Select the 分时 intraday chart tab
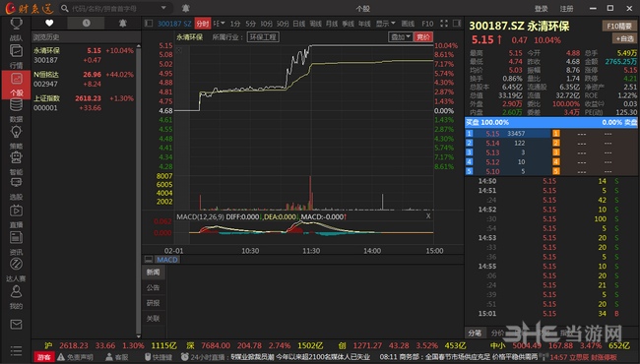The width and height of the screenshot is (640, 364). [203, 24]
